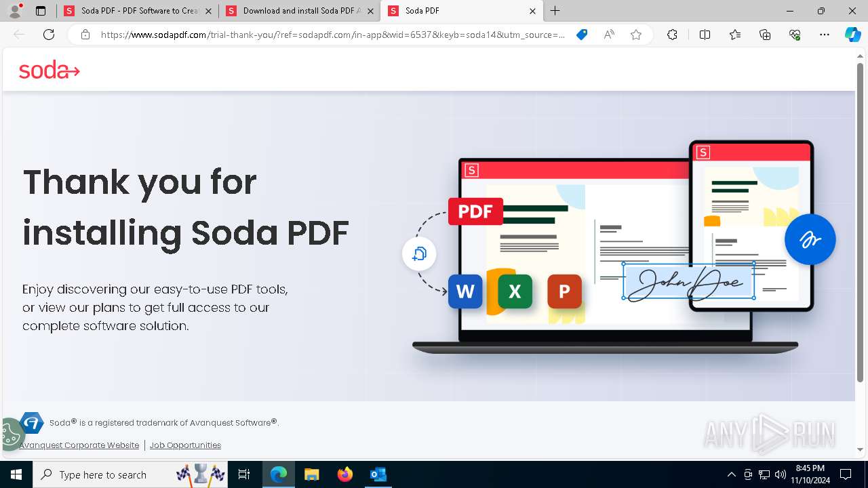
Task: Open volume control in tray
Action: [781, 474]
